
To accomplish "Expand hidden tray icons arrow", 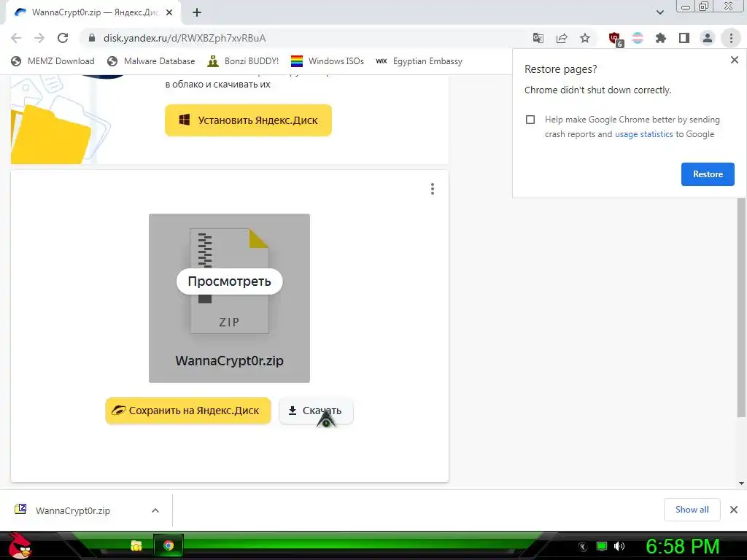I will (x=583, y=547).
